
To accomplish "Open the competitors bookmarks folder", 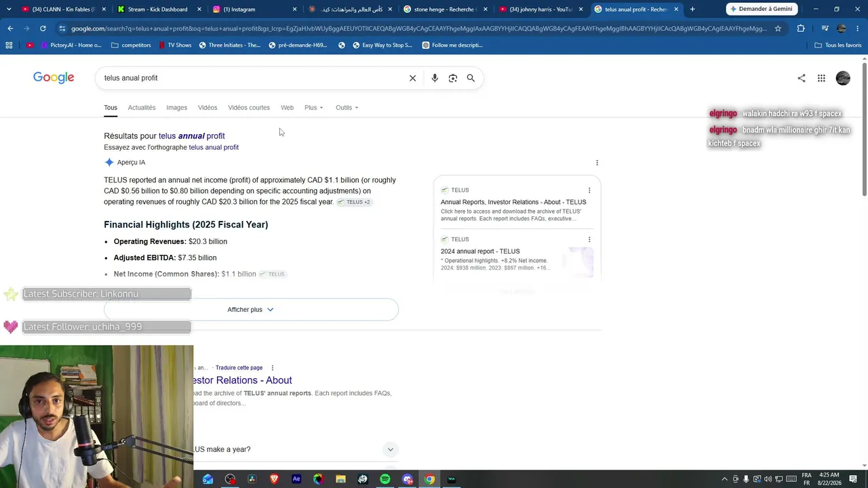I will 131,45.
